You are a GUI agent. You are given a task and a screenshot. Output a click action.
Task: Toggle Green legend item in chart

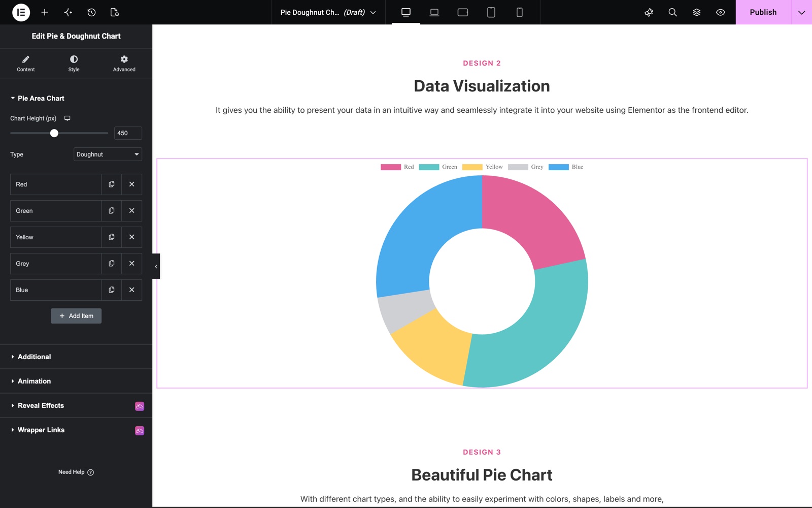(x=438, y=167)
